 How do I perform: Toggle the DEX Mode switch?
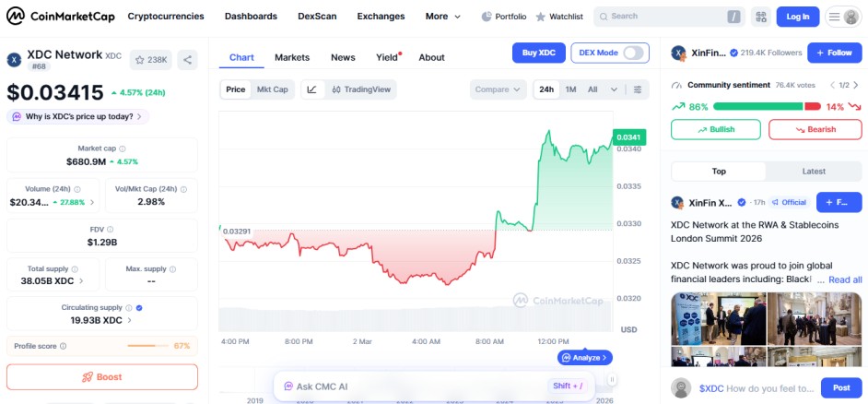tap(633, 53)
